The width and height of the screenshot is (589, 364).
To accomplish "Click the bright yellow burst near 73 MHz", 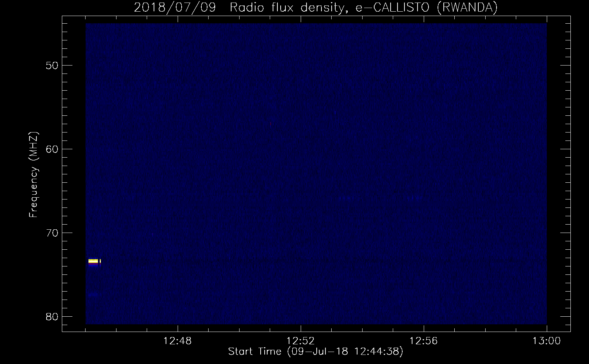I will pyautogui.click(x=94, y=261).
